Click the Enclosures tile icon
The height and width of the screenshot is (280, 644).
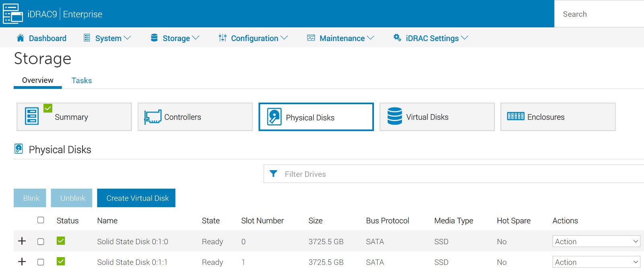coord(516,116)
